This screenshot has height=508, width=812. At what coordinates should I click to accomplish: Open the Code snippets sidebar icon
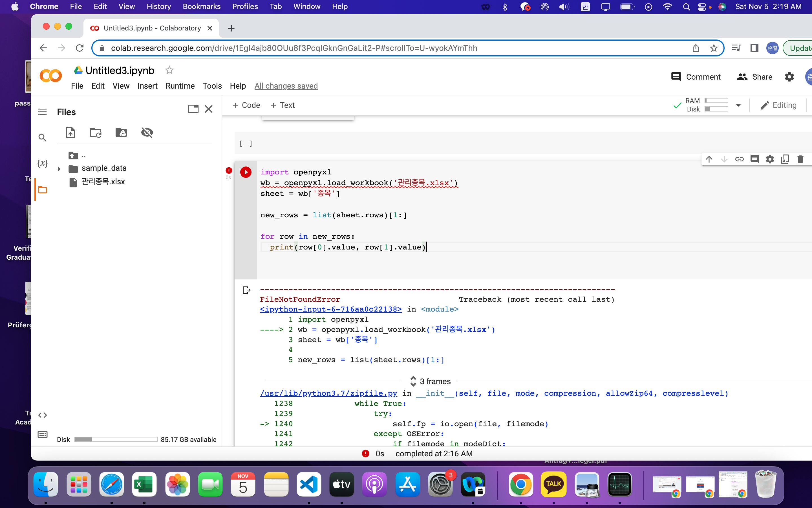42,415
